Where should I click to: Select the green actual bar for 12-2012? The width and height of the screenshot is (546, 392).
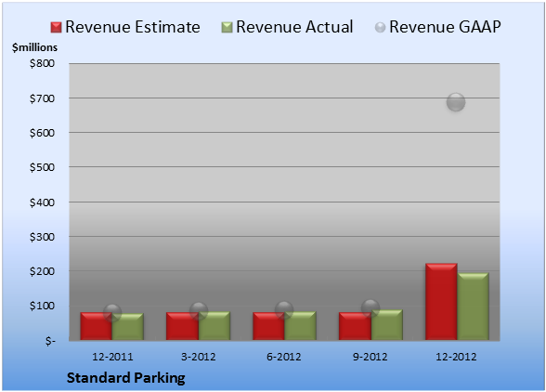pyautogui.click(x=473, y=307)
